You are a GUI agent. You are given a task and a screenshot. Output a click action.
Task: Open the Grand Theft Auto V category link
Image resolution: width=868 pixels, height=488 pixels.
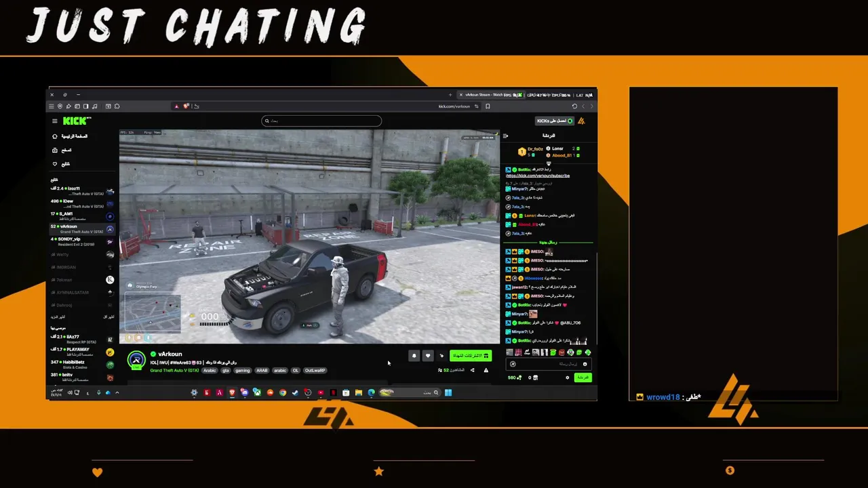174,371
